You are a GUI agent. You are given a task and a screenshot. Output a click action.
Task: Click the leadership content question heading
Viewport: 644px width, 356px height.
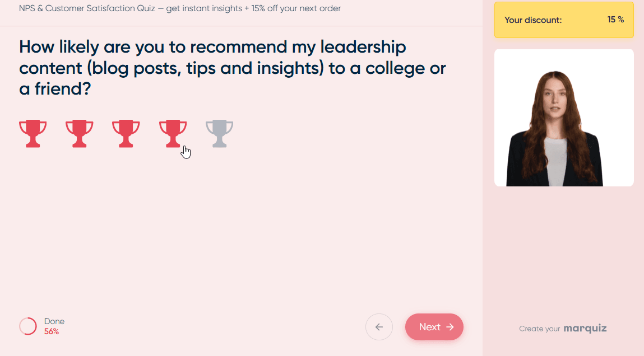[232, 68]
